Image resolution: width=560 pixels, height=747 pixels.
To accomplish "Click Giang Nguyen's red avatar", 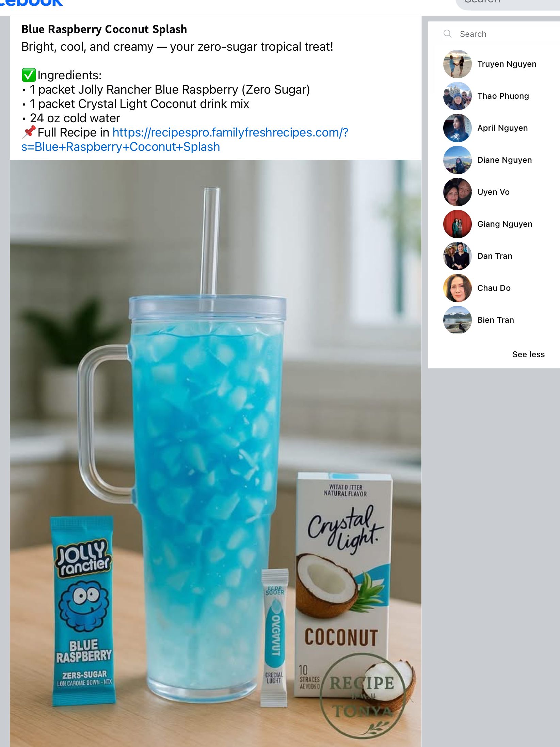I will coord(457,224).
